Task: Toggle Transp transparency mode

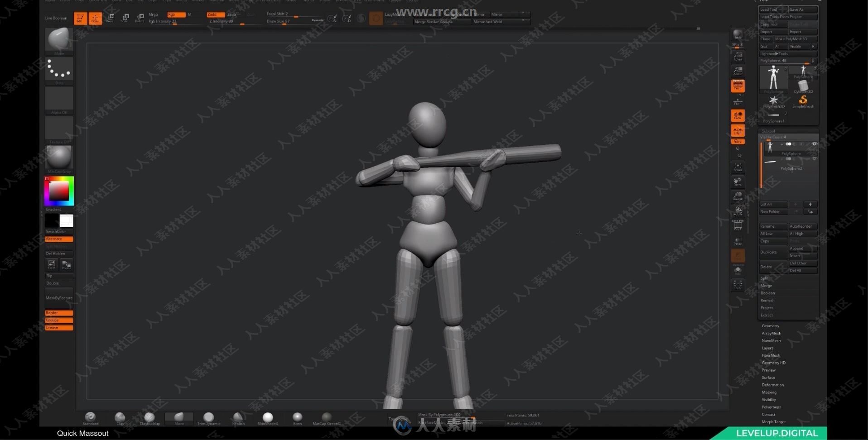Action: 738,241
